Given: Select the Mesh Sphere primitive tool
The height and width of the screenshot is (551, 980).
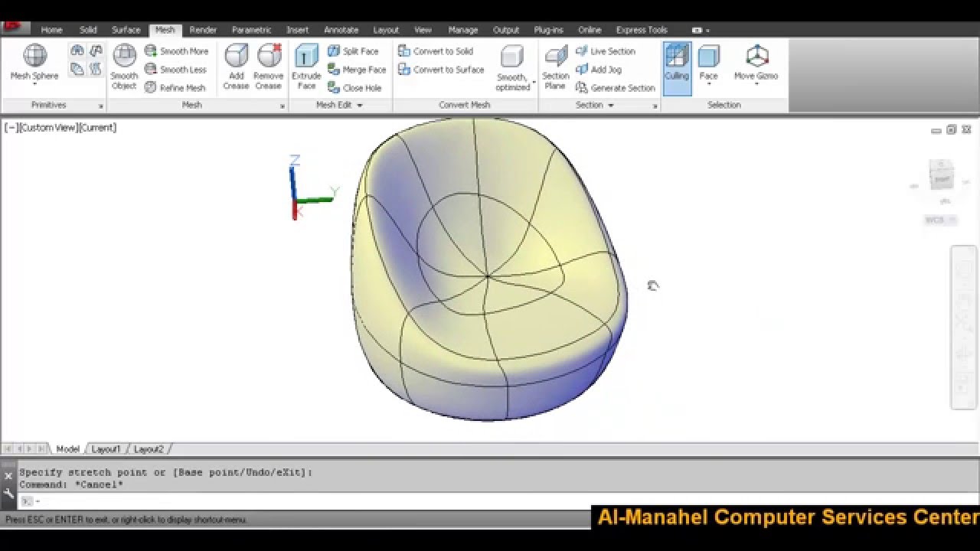Looking at the screenshot, I should point(34,63).
